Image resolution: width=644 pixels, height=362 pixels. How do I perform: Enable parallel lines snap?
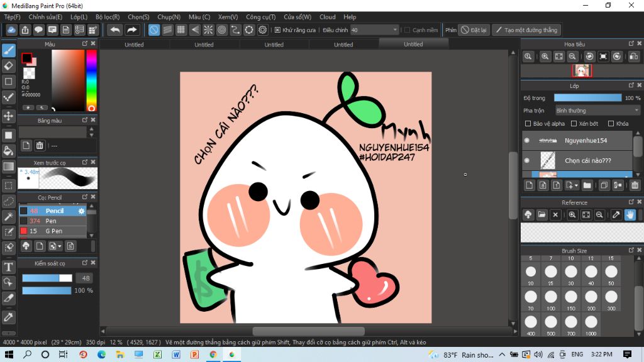pyautogui.click(x=167, y=30)
